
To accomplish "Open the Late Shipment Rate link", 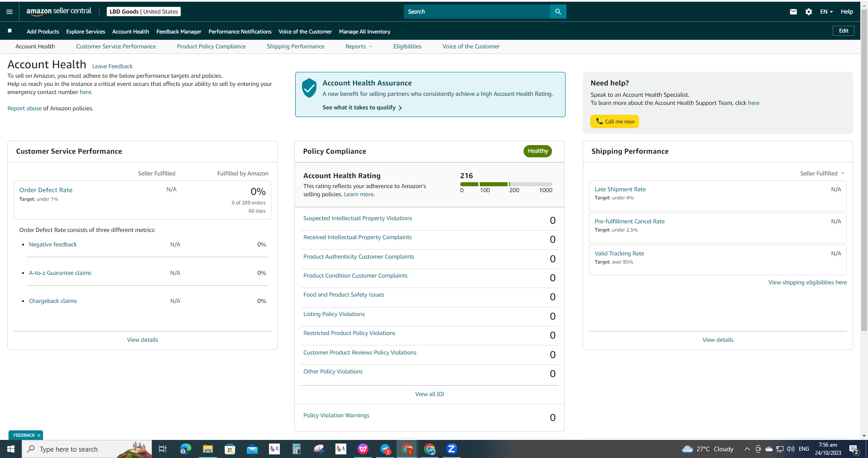I will click(620, 189).
